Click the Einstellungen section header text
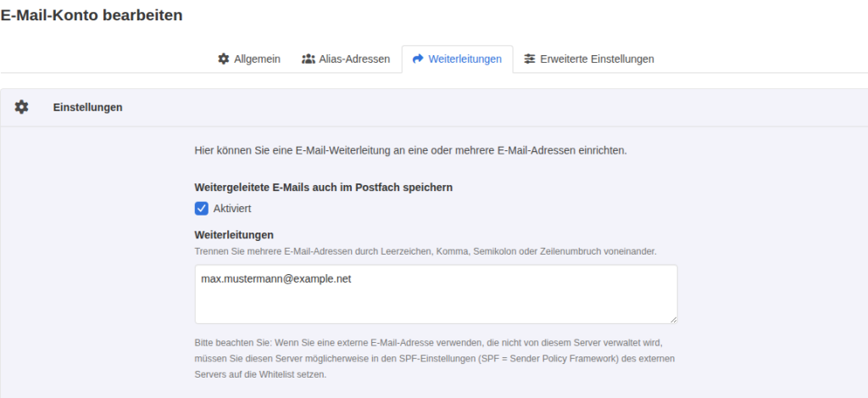868x398 pixels. click(x=88, y=108)
